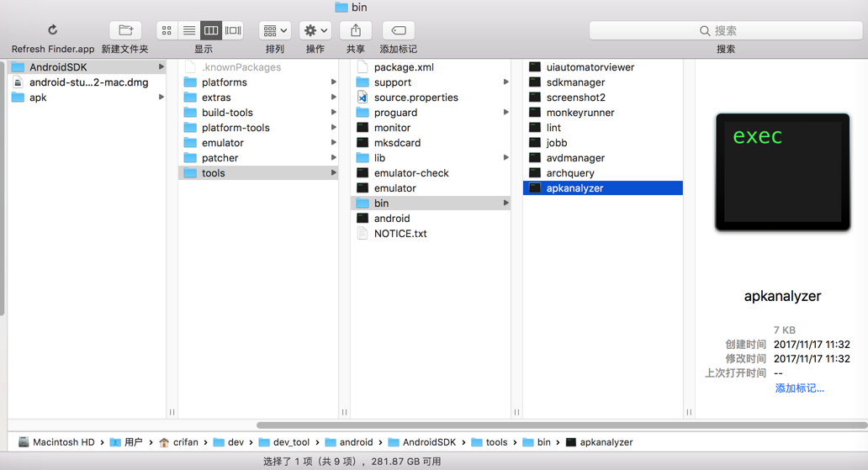
Task: Click the horizontal scrollbar
Action: [561, 425]
